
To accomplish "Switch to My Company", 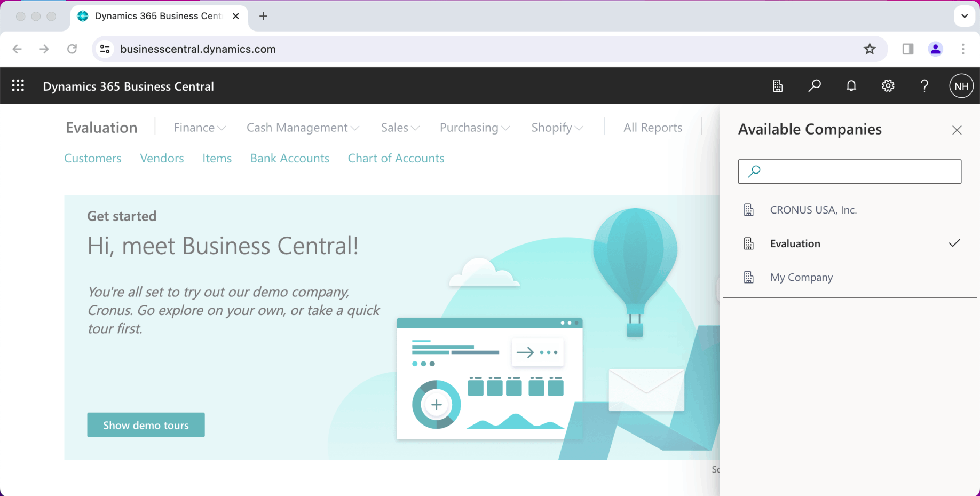I will tap(801, 277).
